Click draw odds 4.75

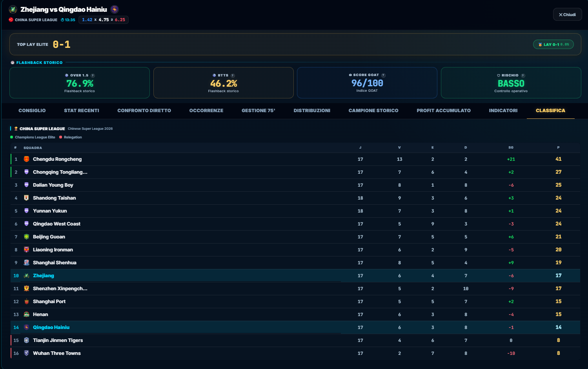[104, 20]
